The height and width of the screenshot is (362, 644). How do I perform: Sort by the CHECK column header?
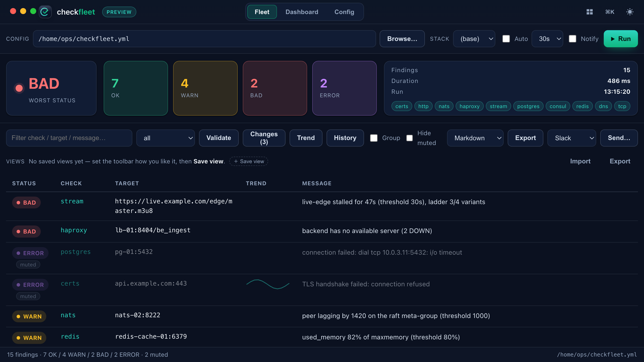[x=71, y=183]
